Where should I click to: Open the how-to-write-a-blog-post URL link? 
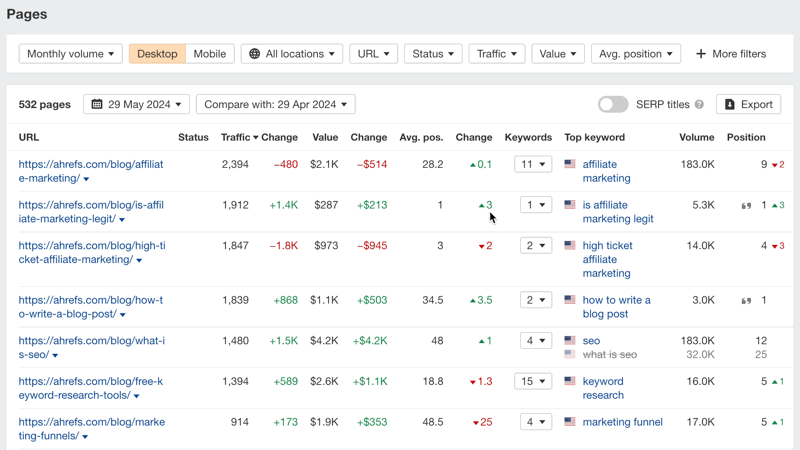click(91, 307)
